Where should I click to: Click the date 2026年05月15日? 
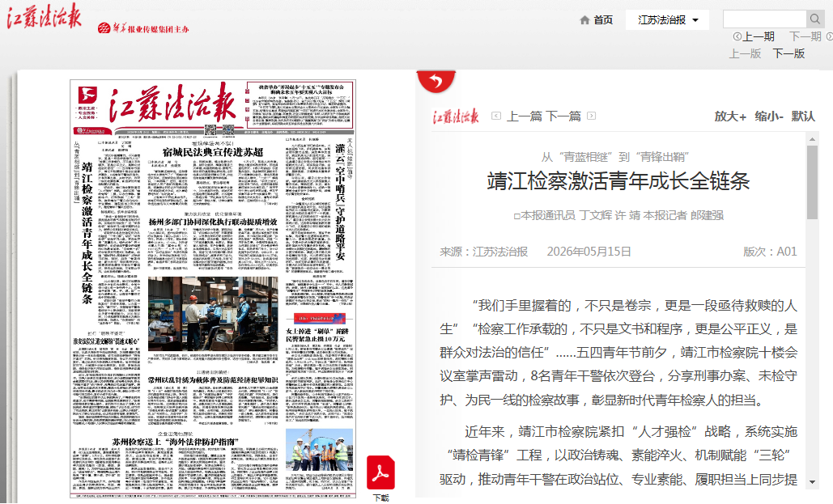coord(589,252)
